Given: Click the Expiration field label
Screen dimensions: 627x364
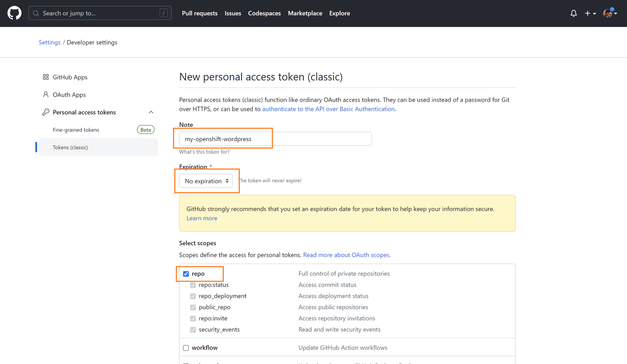Looking at the screenshot, I should 193,167.
